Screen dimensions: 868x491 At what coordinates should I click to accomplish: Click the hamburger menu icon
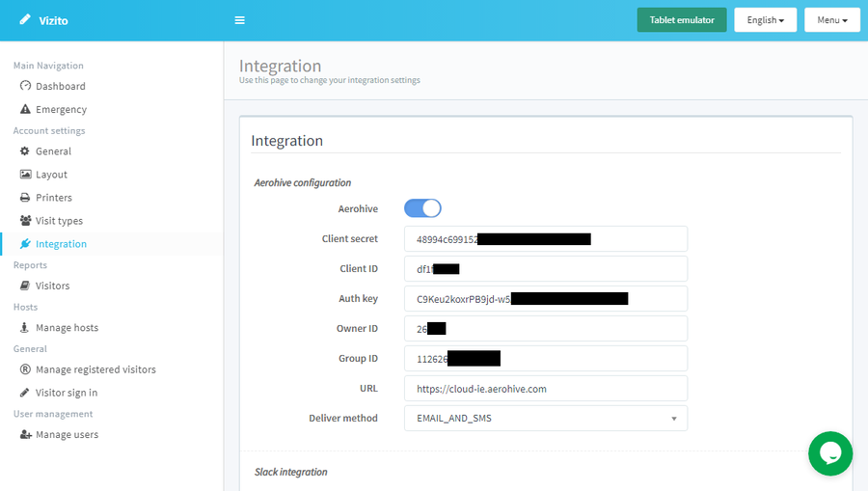[239, 20]
